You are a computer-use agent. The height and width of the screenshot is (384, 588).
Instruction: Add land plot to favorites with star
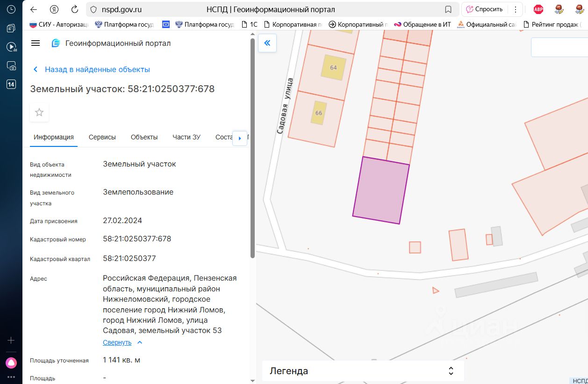(x=39, y=112)
